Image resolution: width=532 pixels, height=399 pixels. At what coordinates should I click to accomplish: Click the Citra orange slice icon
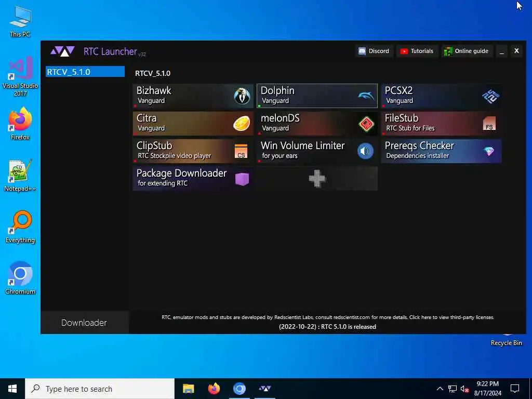pyautogui.click(x=242, y=124)
